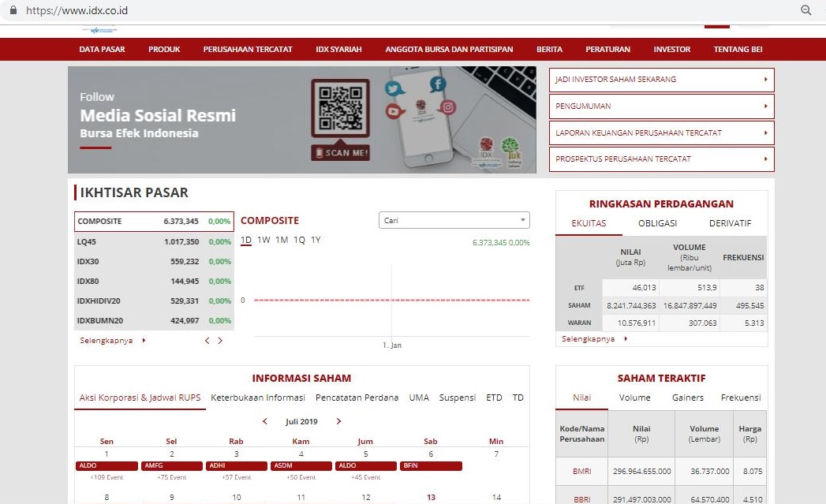This screenshot has height=504, width=826.
Task: Open the Pencatatan Perdana tab
Action: tap(357, 398)
